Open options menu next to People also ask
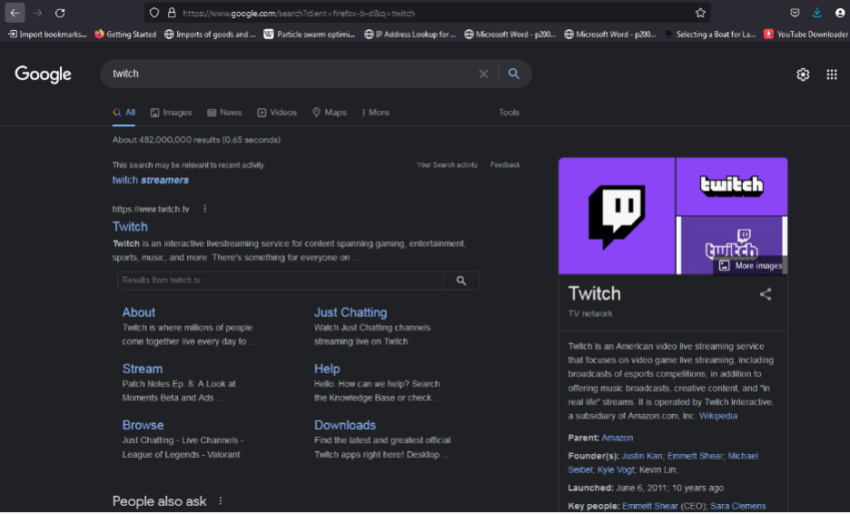 point(220,501)
